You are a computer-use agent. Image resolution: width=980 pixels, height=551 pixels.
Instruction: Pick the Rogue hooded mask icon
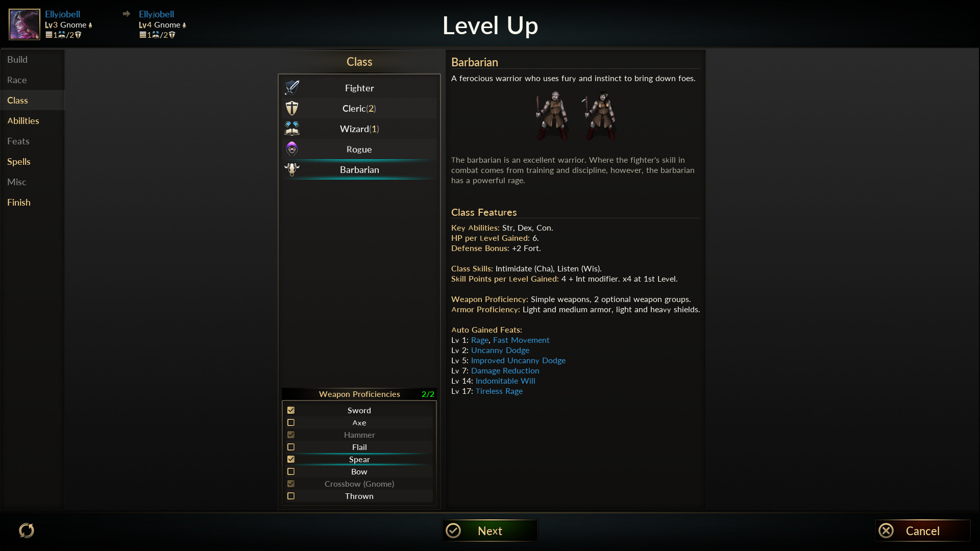(x=292, y=149)
